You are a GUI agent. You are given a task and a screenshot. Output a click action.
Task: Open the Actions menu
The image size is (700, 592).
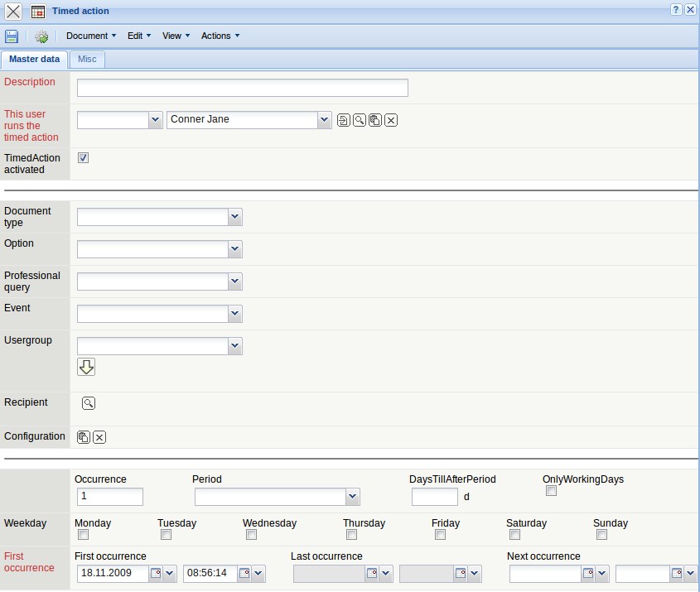point(220,36)
